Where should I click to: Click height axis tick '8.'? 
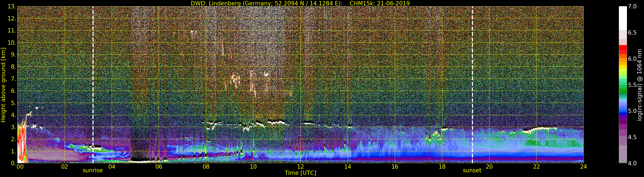click(x=13, y=67)
